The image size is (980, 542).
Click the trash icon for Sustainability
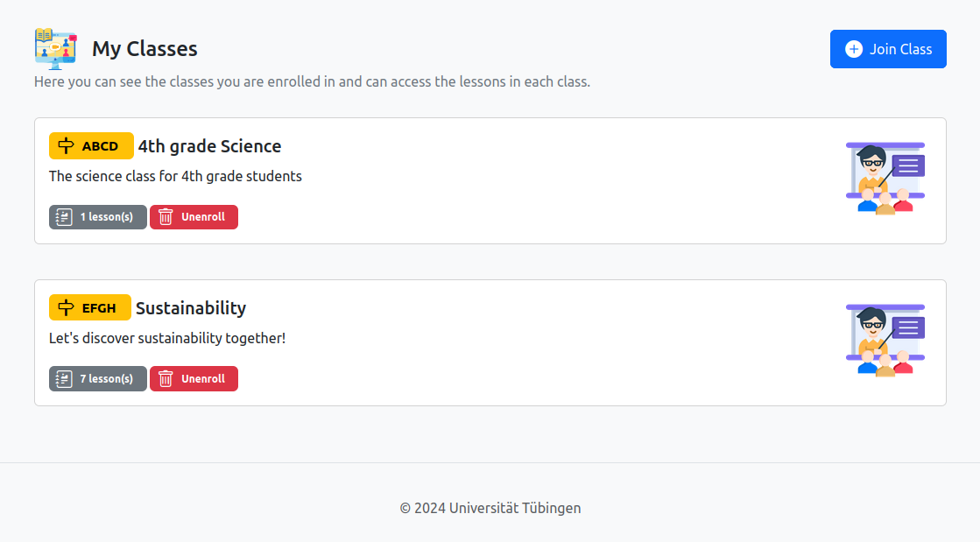coord(166,379)
